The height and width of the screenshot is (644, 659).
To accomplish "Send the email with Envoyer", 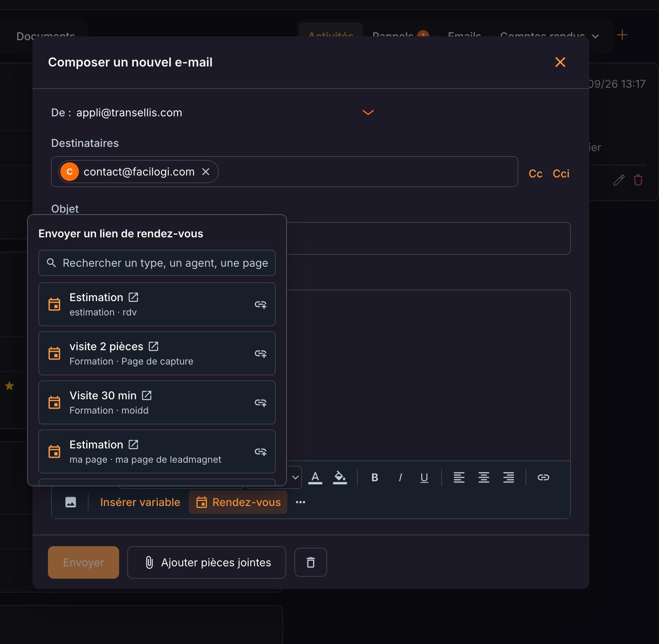I will (x=84, y=562).
